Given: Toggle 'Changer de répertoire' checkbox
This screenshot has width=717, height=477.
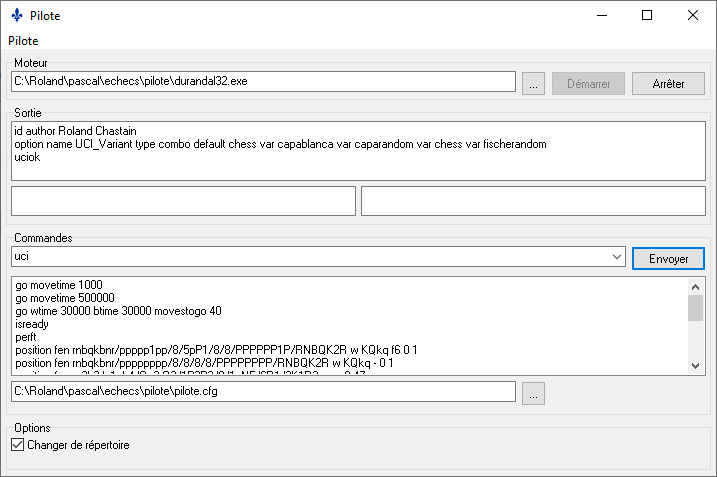Looking at the screenshot, I should (x=17, y=445).
